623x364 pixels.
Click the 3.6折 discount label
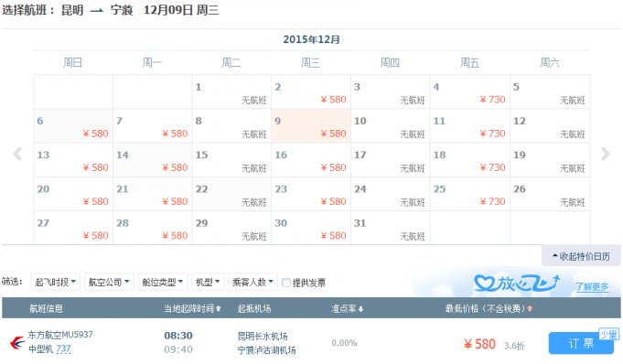pyautogui.click(x=514, y=346)
